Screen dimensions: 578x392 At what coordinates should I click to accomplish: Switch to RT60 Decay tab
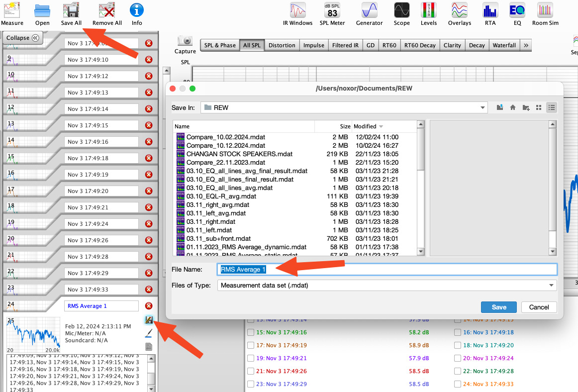point(419,45)
